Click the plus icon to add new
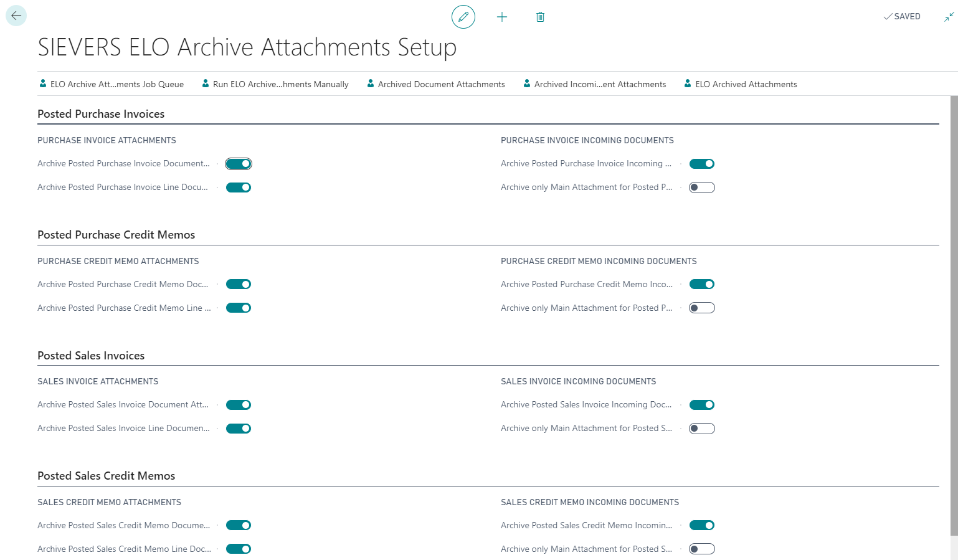This screenshot has width=958, height=560. [502, 17]
